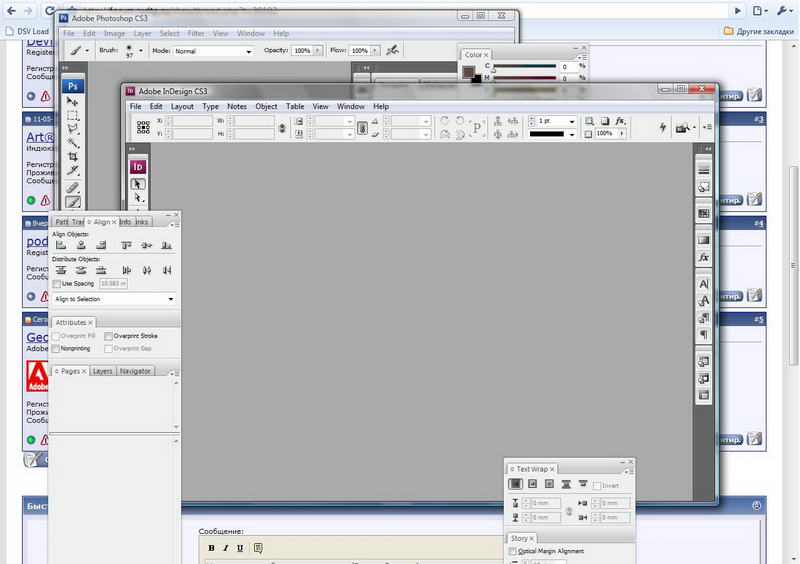Click the Italic button in message editor

point(226,548)
